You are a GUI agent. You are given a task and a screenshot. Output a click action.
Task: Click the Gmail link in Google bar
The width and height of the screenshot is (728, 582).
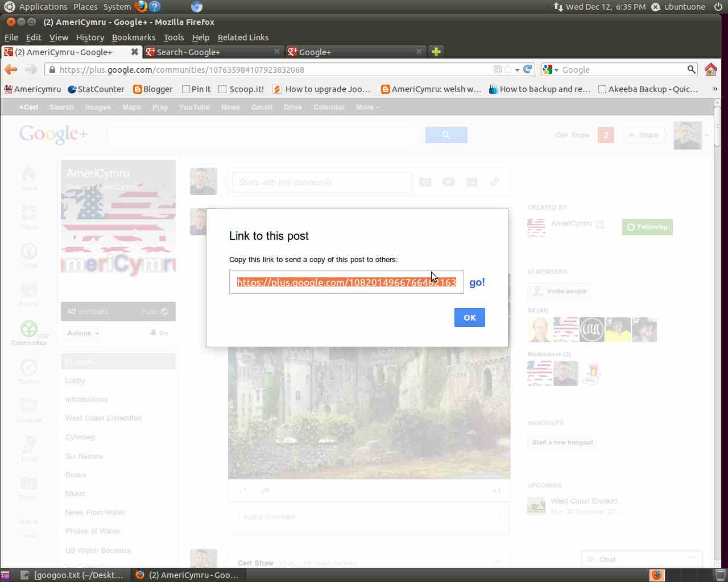click(262, 107)
